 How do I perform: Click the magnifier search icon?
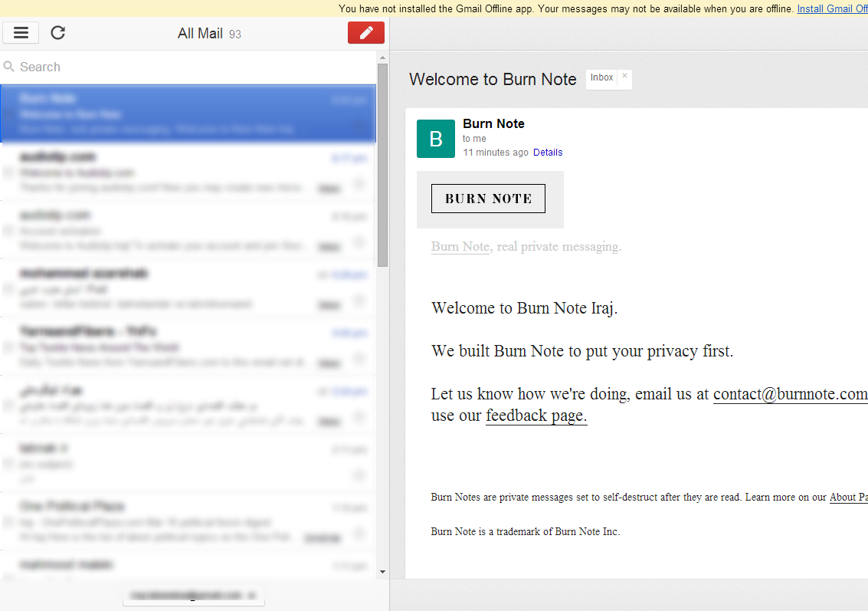pyautogui.click(x=9, y=67)
